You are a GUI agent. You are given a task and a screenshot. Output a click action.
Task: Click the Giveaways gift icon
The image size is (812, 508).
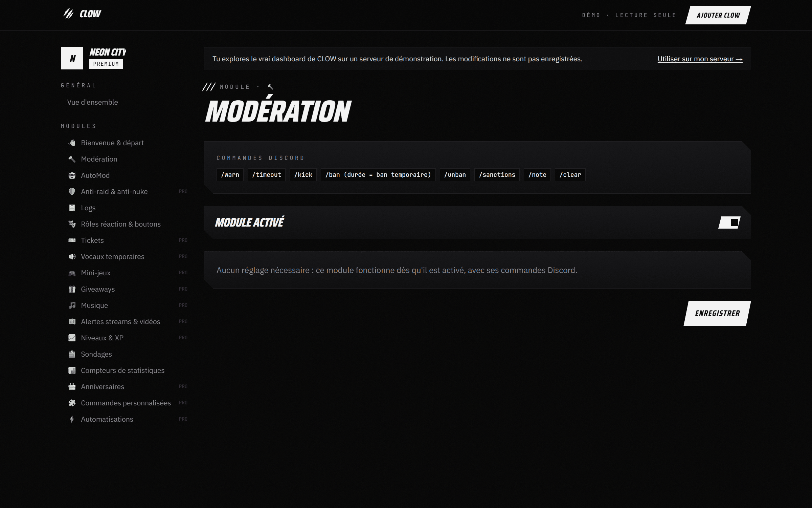tap(72, 289)
